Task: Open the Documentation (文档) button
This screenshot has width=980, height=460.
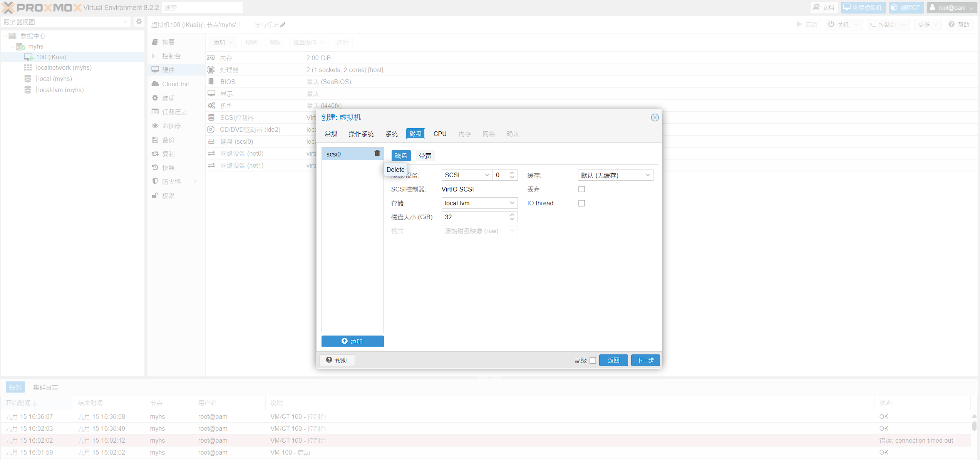Action: (824, 8)
